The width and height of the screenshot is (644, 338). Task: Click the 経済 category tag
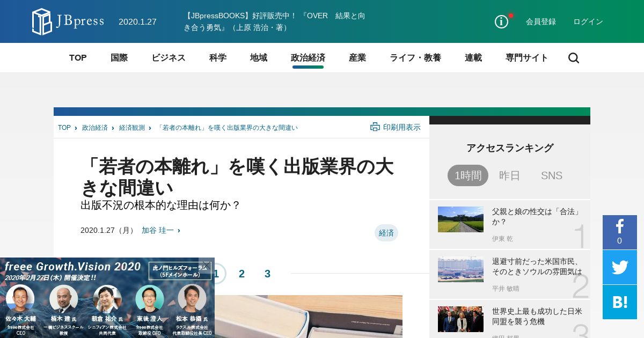[386, 233]
